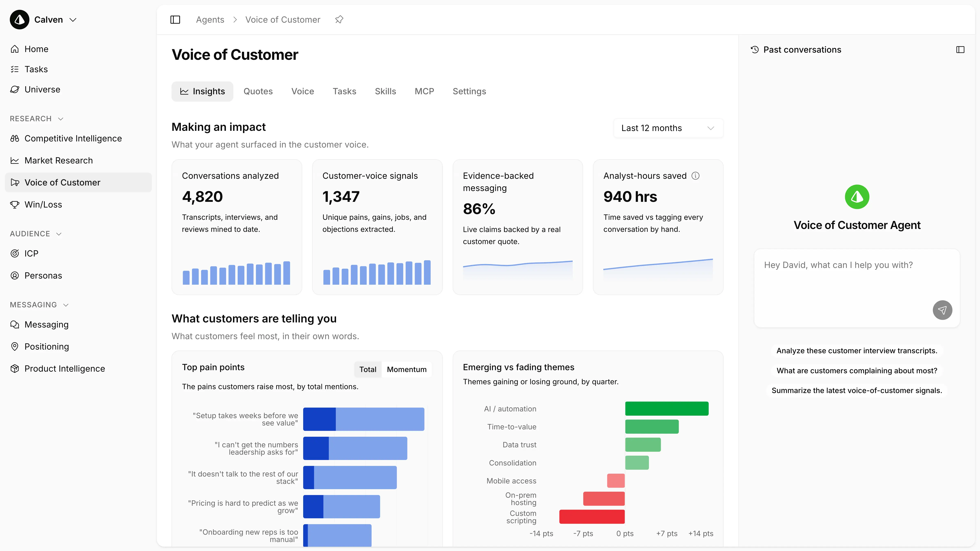Choose 'What are customers complaining about most?' suggestion

point(857,370)
